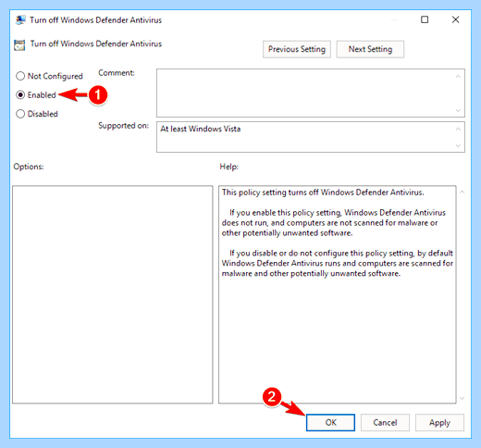The image size is (481, 448).
Task: Click Supported on box scroll down arrow
Action: click(x=458, y=145)
